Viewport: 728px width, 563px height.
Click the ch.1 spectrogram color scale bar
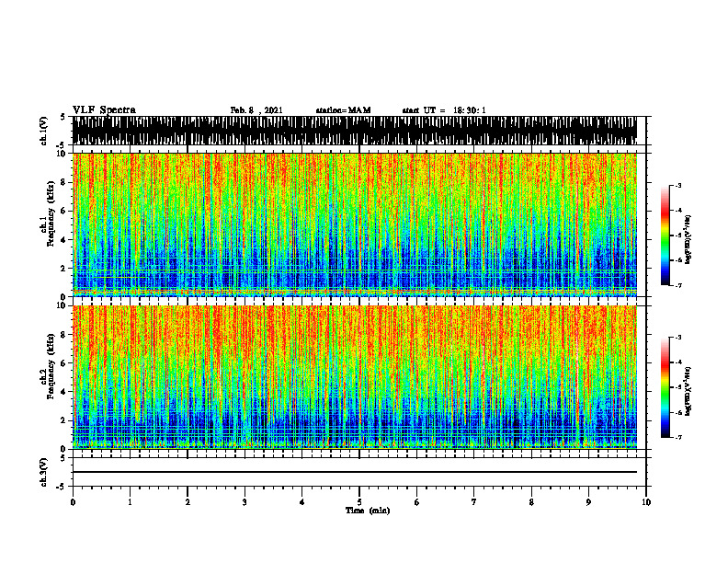pyautogui.click(x=665, y=236)
